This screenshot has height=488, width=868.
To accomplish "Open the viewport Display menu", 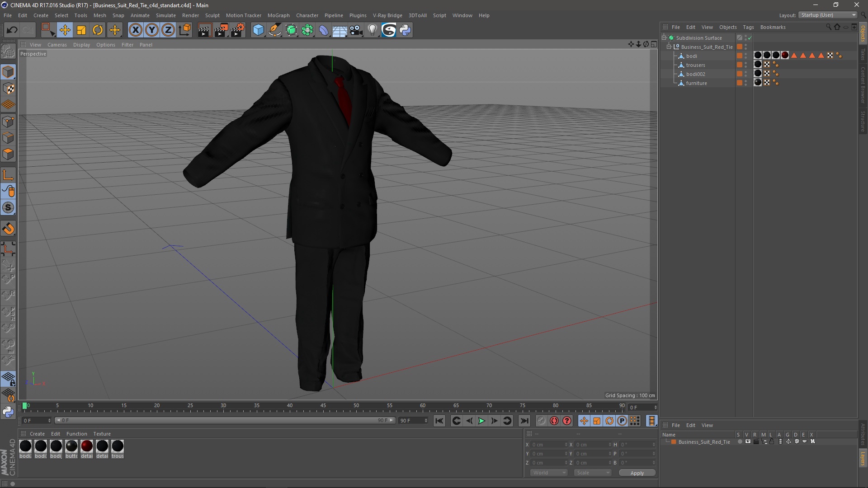I will tap(81, 45).
